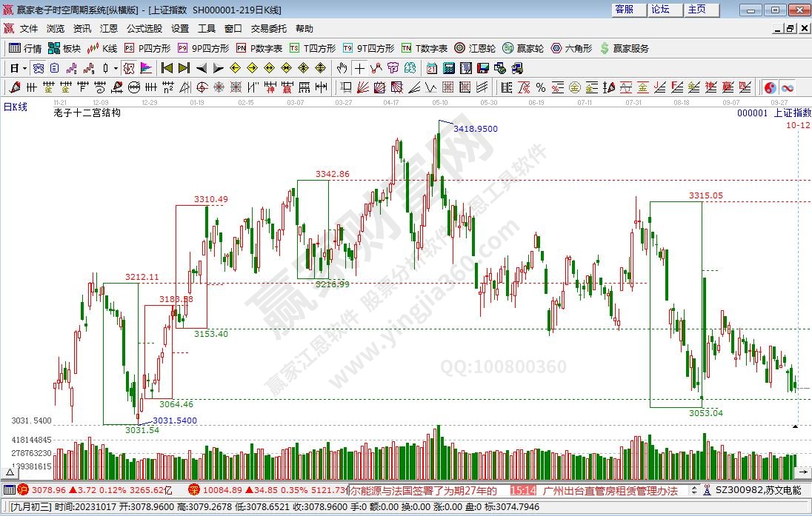Click the 论坛 forum button
The width and height of the screenshot is (812, 516).
[x=660, y=10]
